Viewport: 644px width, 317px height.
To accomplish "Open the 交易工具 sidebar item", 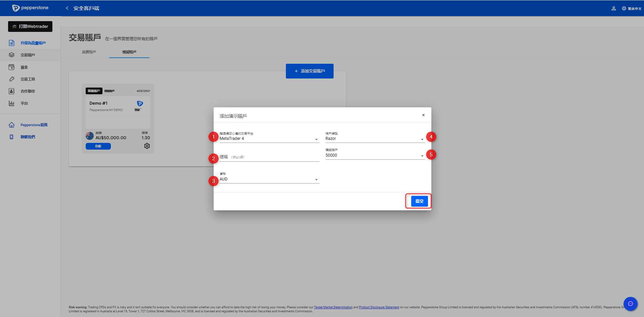I will [28, 79].
